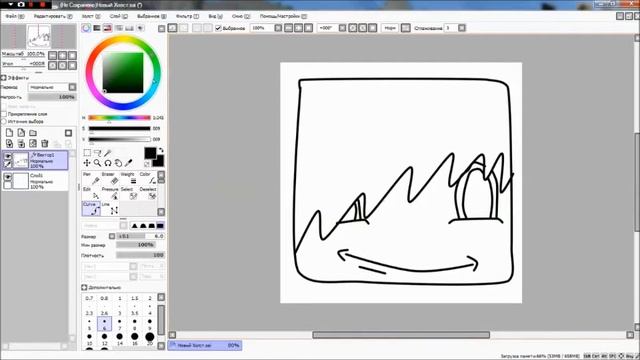Select the Pressure tool

(110, 193)
